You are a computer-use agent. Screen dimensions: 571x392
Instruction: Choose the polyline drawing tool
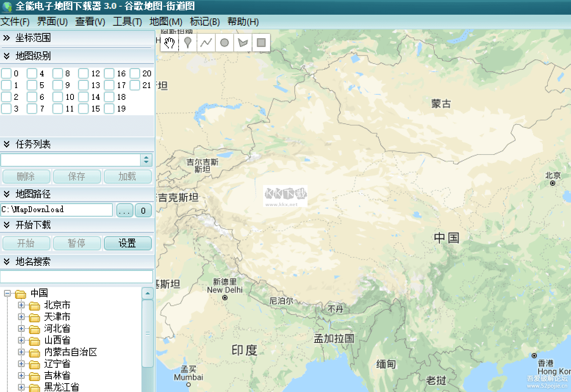click(x=206, y=43)
